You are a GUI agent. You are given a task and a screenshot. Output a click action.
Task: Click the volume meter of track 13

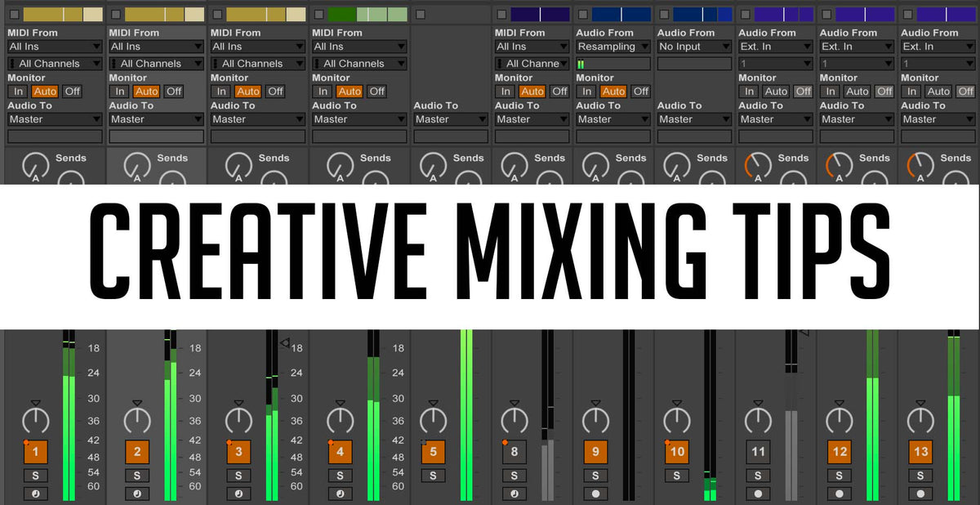[x=954, y=415]
